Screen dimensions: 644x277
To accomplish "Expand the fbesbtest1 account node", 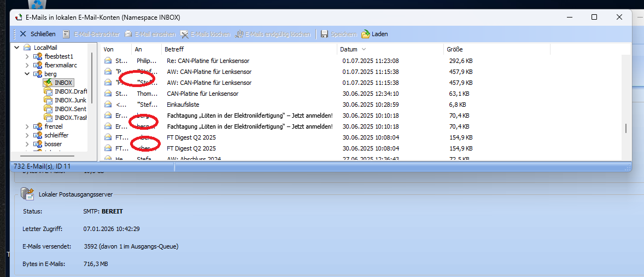I will [27, 56].
